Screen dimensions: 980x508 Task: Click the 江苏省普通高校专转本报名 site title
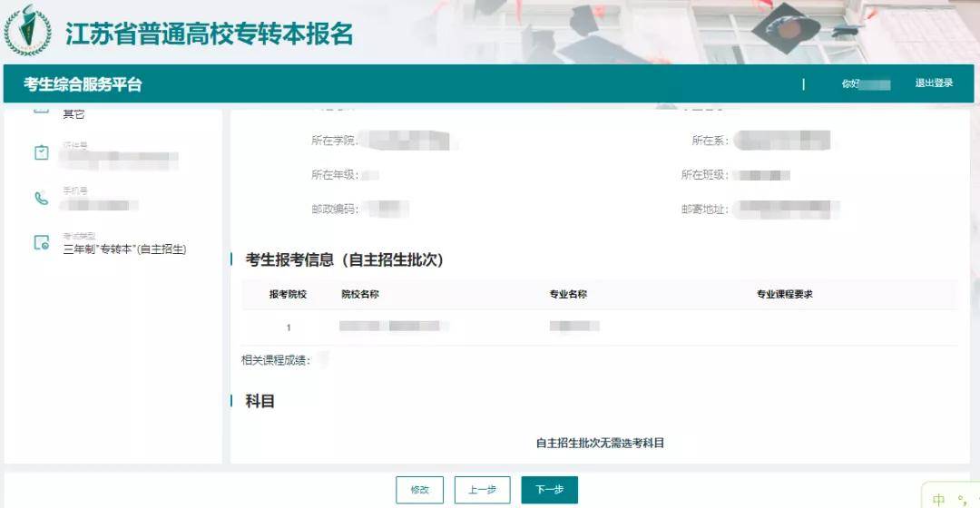click(x=209, y=34)
